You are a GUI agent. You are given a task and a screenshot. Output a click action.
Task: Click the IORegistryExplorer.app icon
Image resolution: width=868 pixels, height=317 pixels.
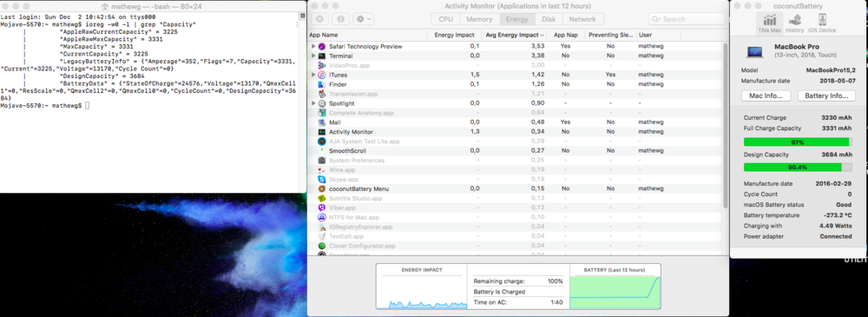point(322,227)
